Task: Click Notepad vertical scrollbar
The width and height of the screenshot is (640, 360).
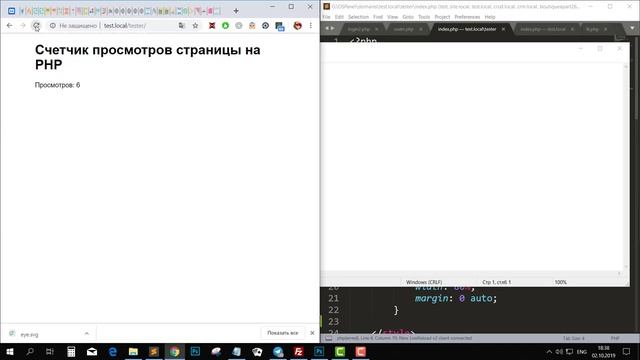Action: pos(626,167)
